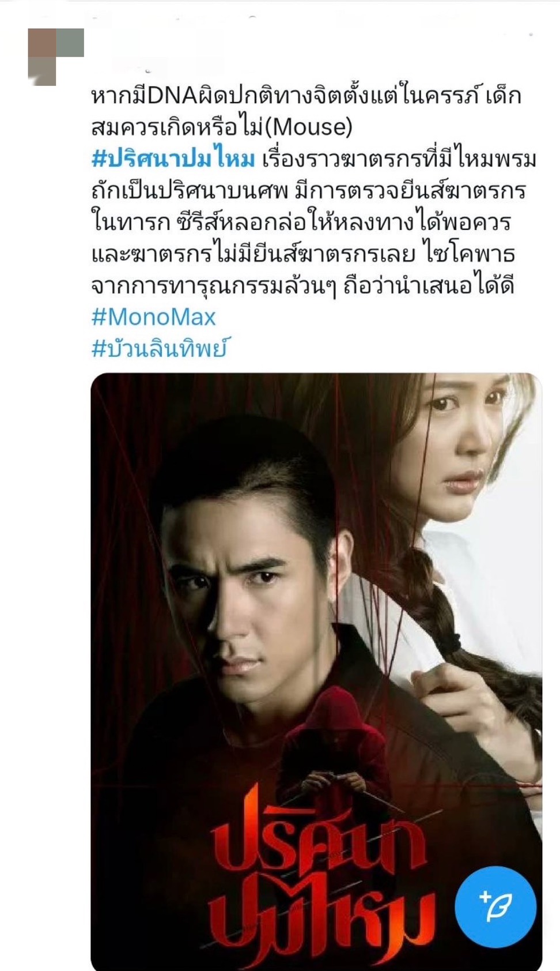Click the tweet line starting ในทารก ซีรีส์

[301, 223]
